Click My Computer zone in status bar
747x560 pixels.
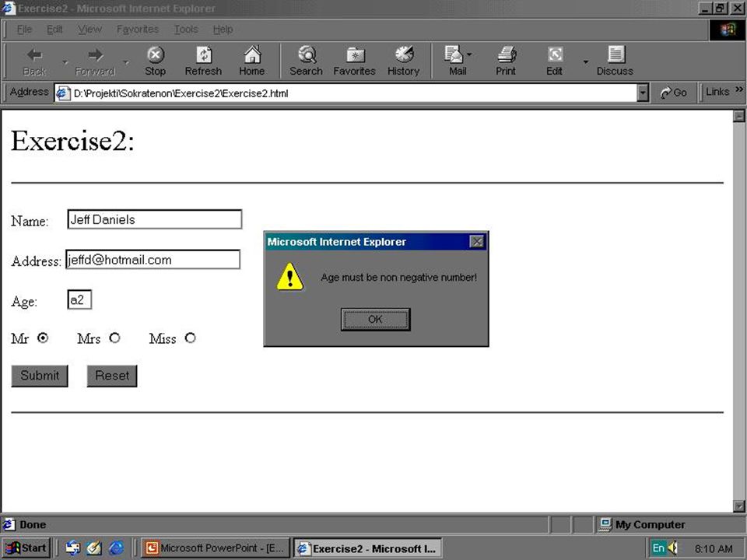pyautogui.click(x=642, y=525)
